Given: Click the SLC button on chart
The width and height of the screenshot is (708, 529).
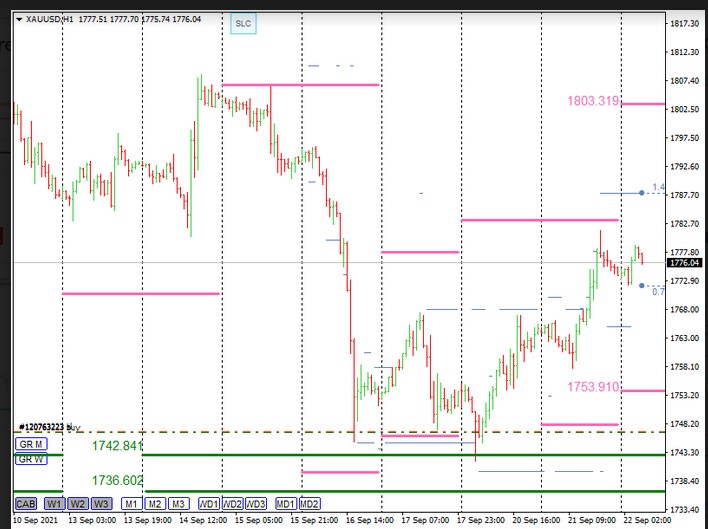Looking at the screenshot, I should click(243, 23).
